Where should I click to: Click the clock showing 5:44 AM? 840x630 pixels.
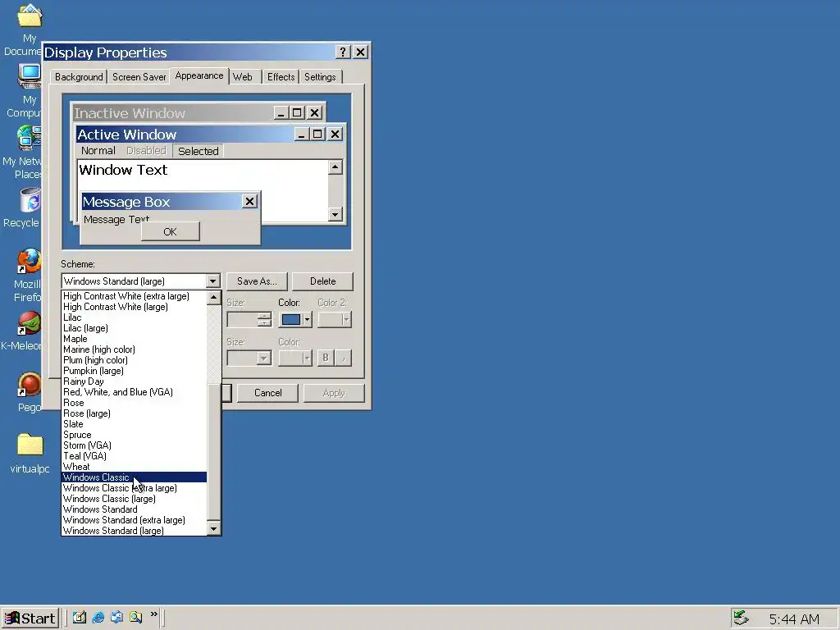[x=794, y=619]
